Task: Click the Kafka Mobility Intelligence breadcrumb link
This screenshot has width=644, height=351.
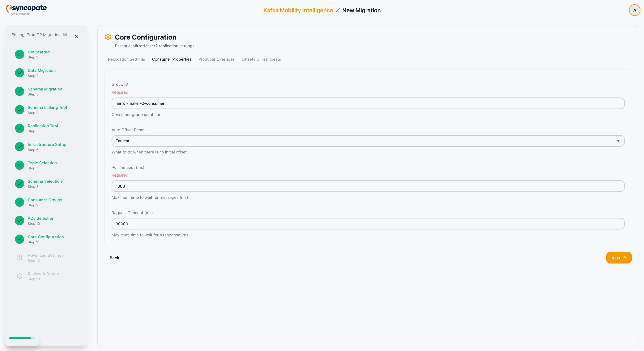Action: click(298, 10)
